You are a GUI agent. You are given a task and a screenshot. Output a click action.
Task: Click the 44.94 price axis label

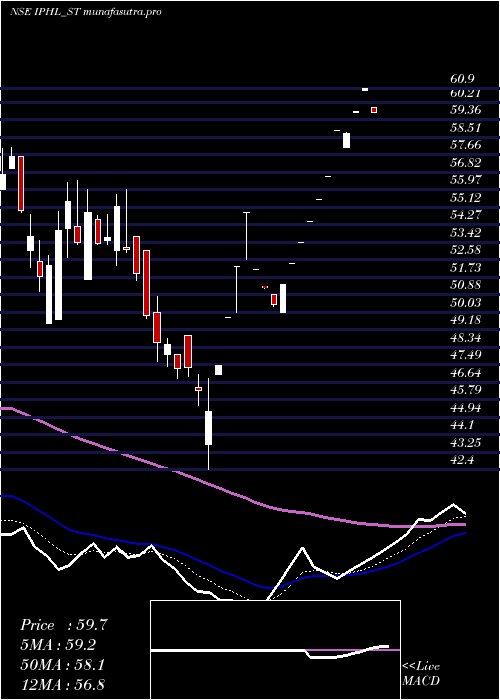[466, 407]
